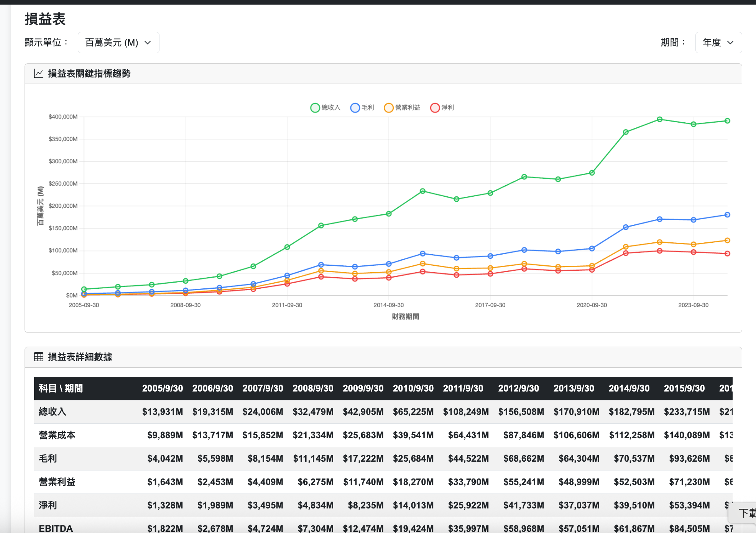Hide the 淨利 red legend series
The image size is (756, 533).
442,108
